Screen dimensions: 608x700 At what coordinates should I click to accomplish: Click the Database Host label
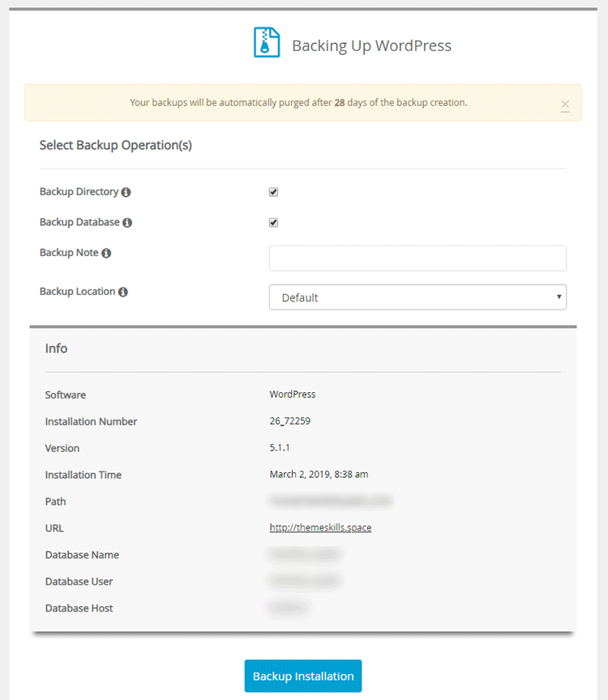click(x=79, y=608)
